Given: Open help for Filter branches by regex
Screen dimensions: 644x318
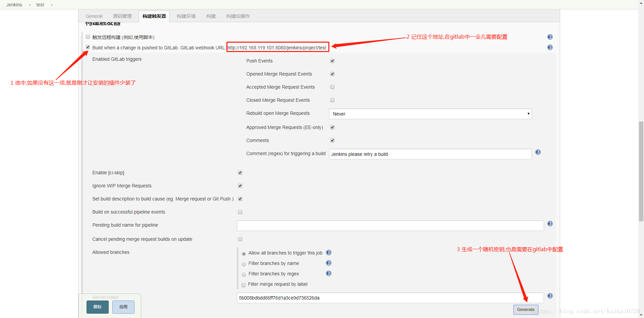Looking at the screenshot, I should 328,273.
